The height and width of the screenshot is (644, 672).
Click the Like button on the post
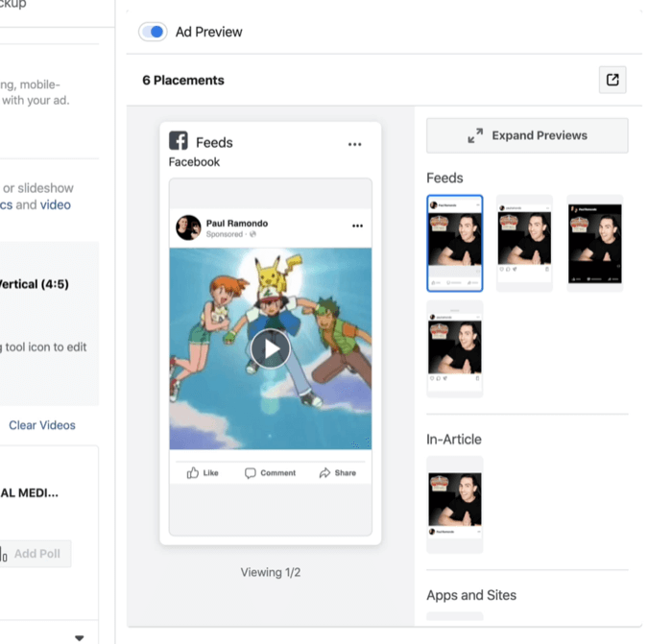[203, 472]
